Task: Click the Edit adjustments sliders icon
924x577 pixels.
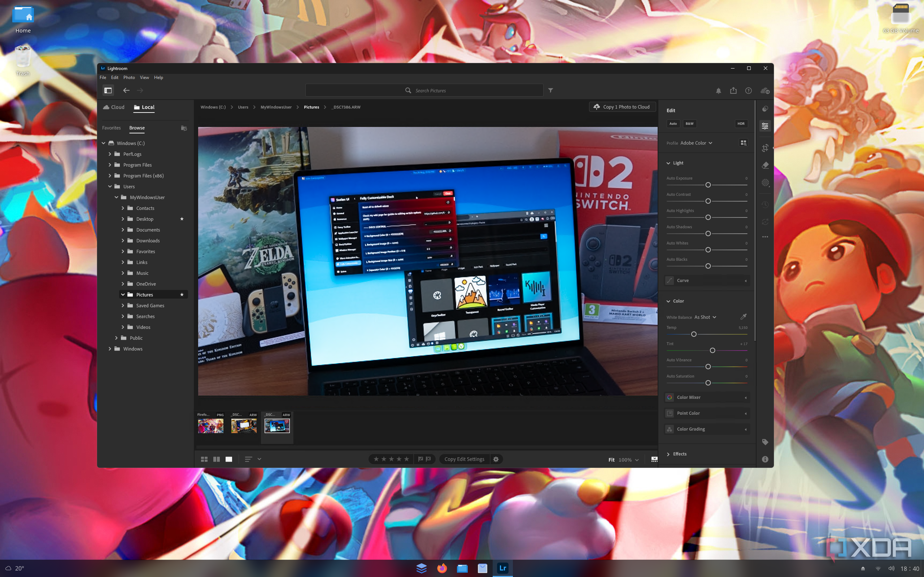Action: pos(765,125)
